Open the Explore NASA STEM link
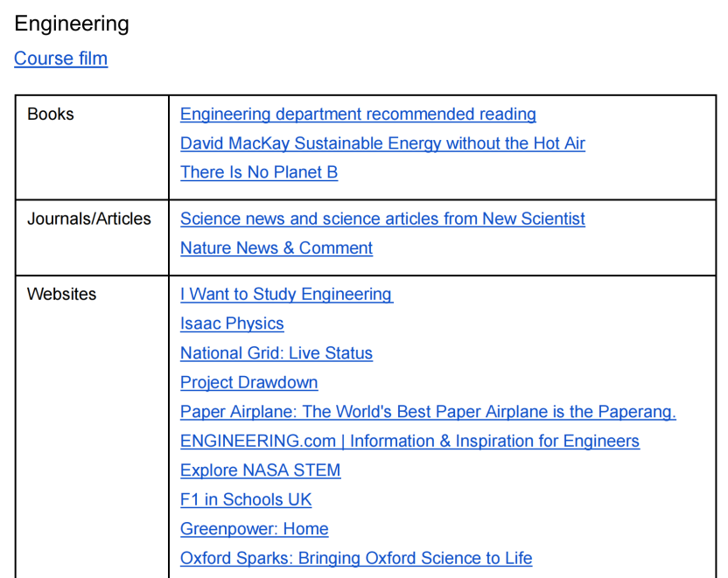Screen dimensions: 728x578 point(261,470)
